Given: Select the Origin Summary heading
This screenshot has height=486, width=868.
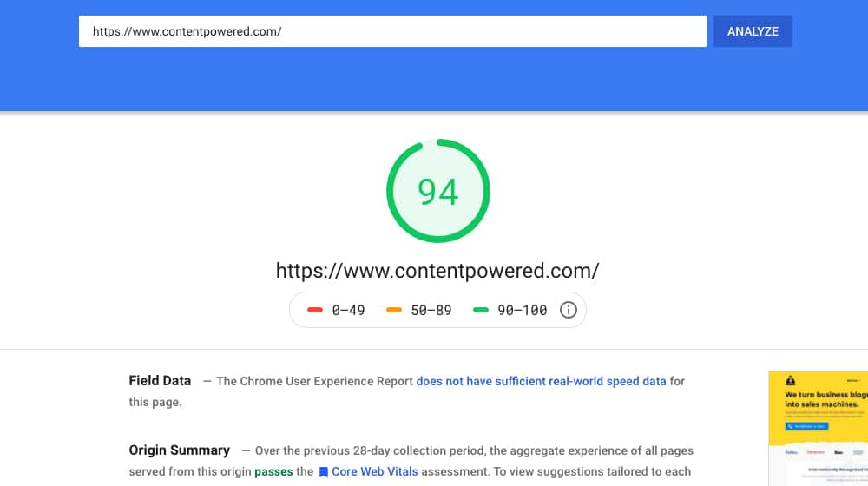Looking at the screenshot, I should pos(180,450).
